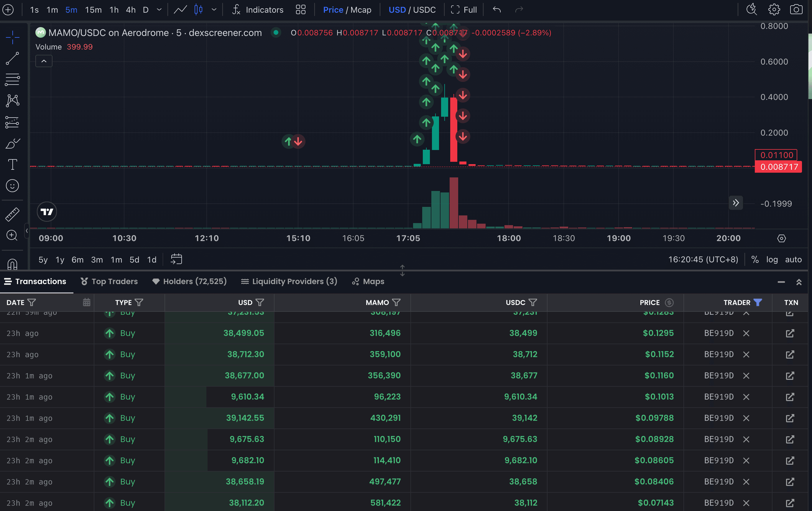The height and width of the screenshot is (511, 812).
Task: Remove BE919D trader filter on 38,499.05 row
Action: pos(746,333)
